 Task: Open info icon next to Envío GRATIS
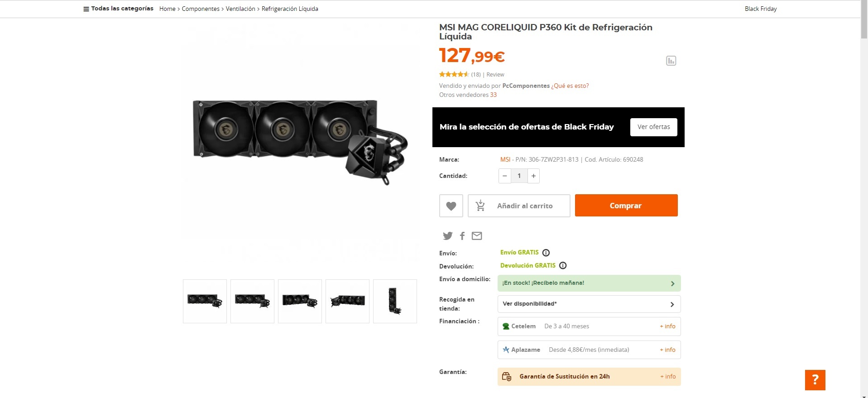coord(546,253)
